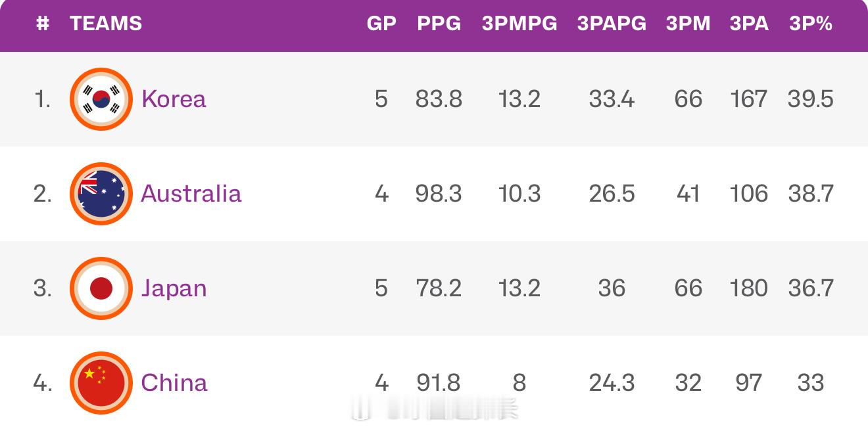This screenshot has width=868, height=429.
Task: Open the Korea team link
Action: point(174,99)
